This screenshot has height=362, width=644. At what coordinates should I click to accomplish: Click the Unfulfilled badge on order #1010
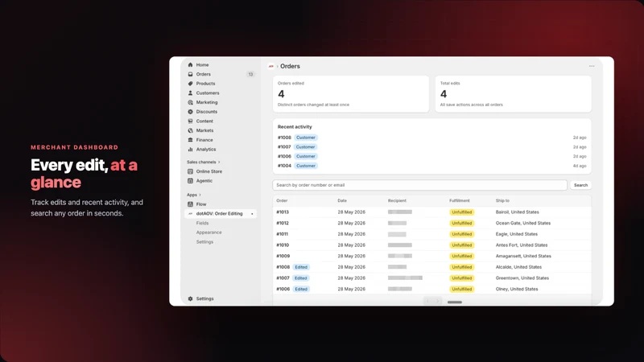[x=461, y=245]
